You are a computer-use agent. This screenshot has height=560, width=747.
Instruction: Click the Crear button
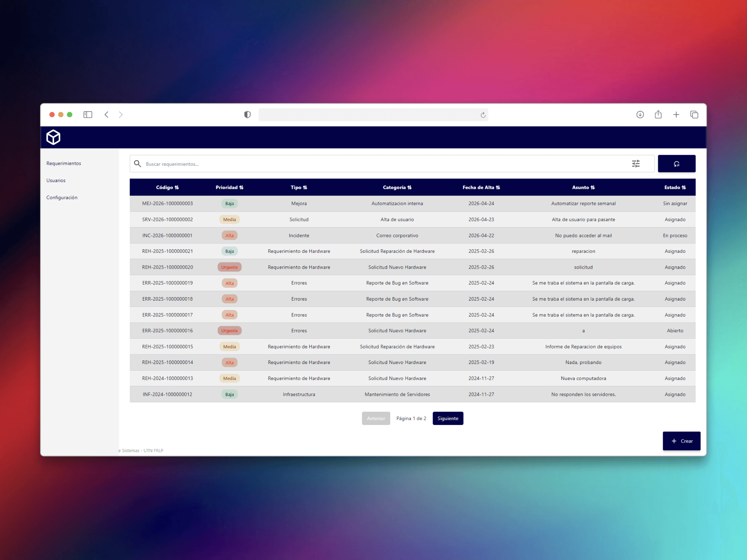click(682, 441)
